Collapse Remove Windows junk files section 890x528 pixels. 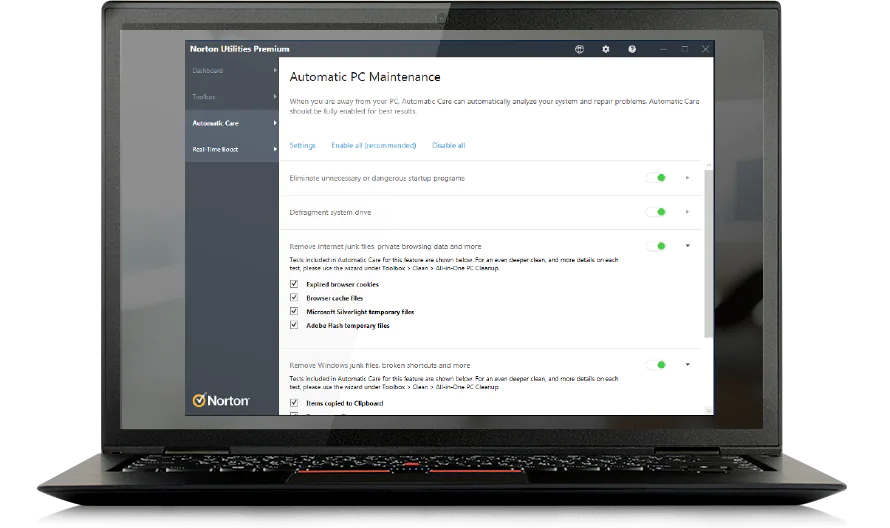tap(687, 364)
